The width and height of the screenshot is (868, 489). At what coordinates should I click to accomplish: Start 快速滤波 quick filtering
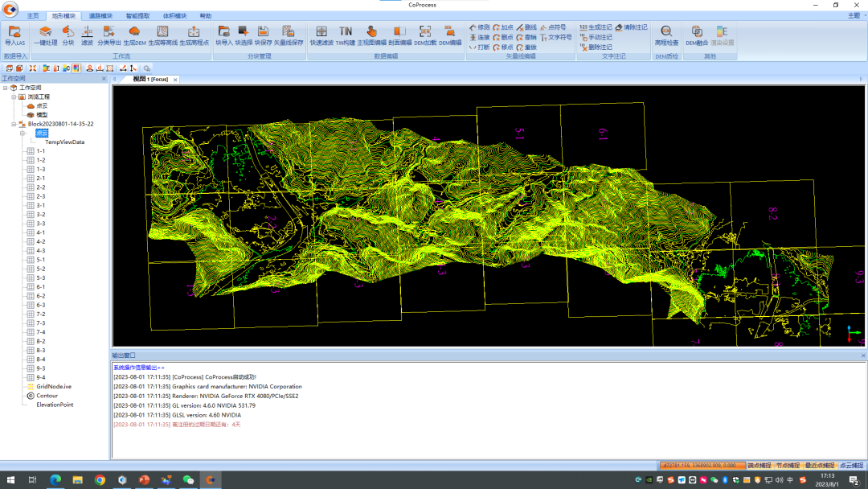coord(321,35)
